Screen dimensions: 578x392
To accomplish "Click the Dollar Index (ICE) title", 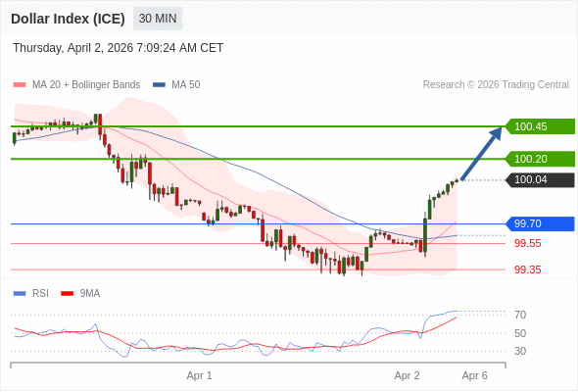I will [x=68, y=19].
